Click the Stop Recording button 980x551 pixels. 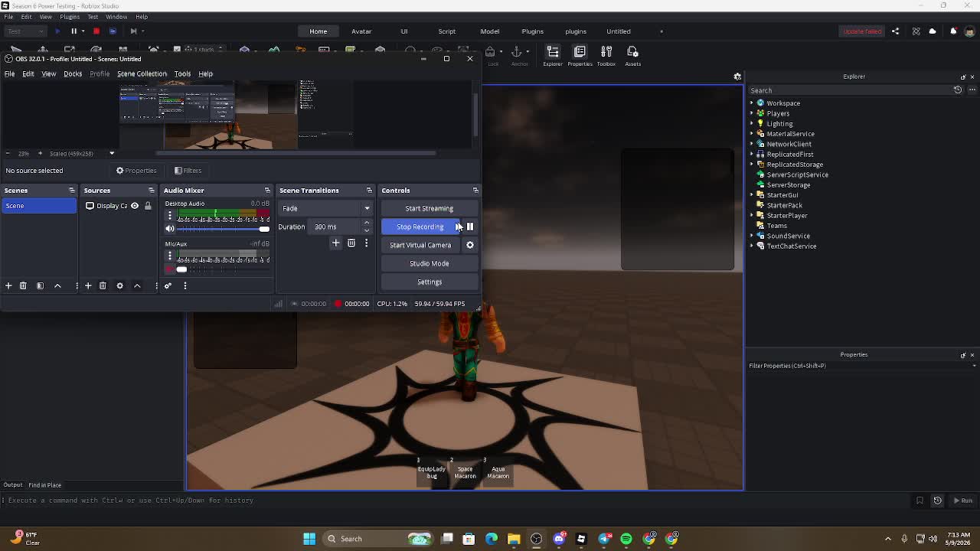[420, 227]
